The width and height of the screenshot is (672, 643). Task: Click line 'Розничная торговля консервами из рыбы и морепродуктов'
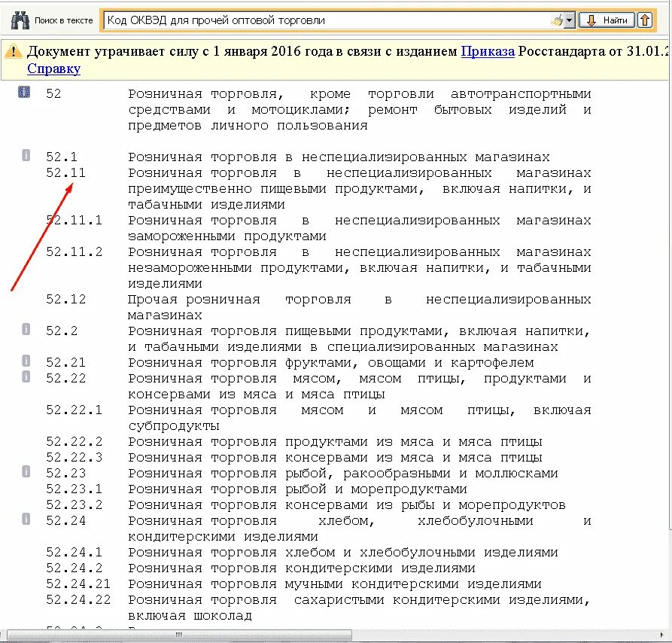(347, 505)
